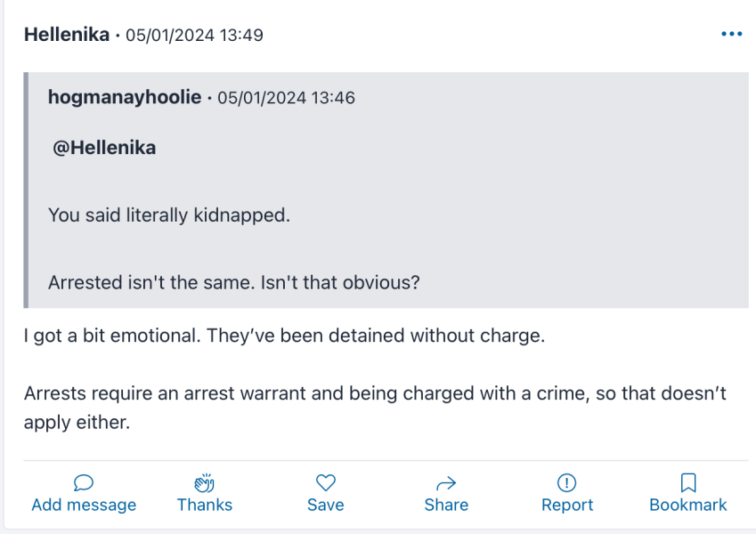This screenshot has height=534, width=756.
Task: Click the clapping hands Thanks icon
Action: [x=205, y=482]
